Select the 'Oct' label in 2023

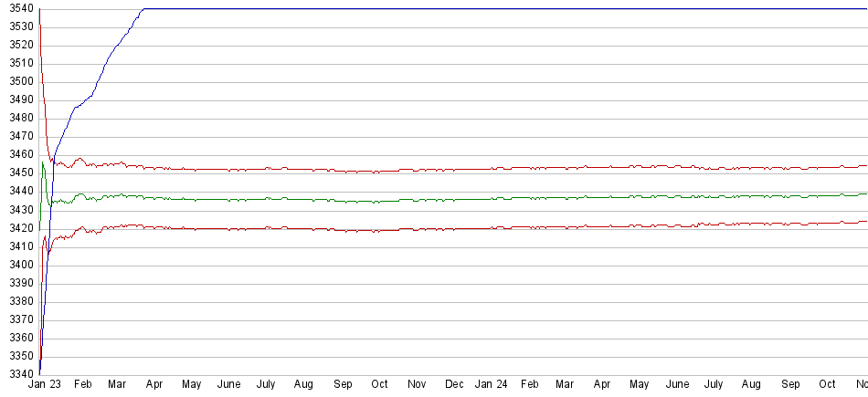click(379, 385)
